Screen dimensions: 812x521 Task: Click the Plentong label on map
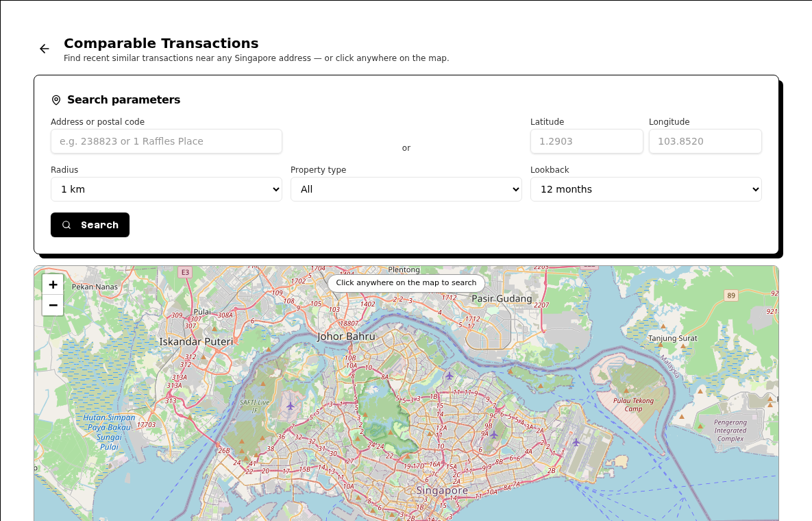404,270
